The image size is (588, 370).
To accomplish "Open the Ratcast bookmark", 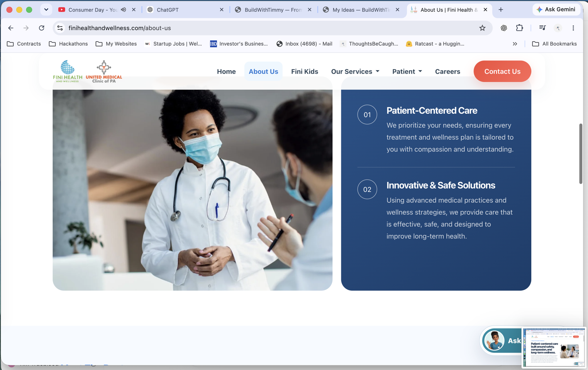I will [435, 44].
